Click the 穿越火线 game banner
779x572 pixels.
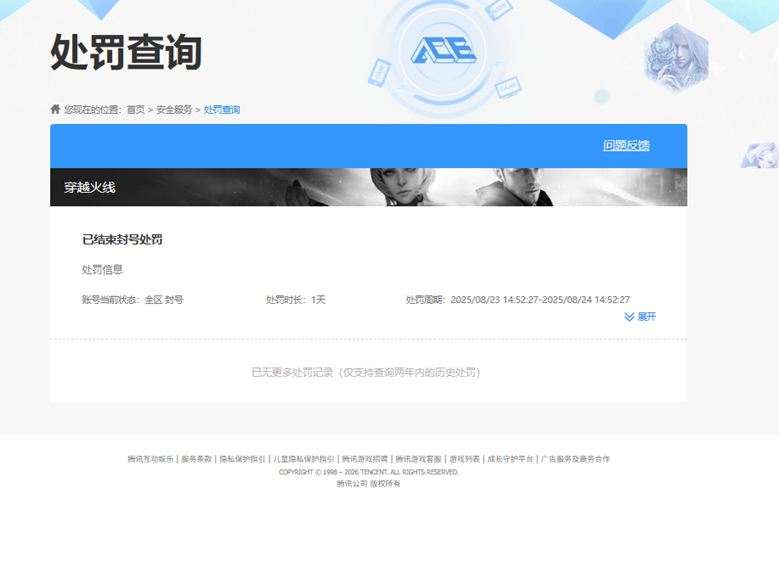coord(369,187)
